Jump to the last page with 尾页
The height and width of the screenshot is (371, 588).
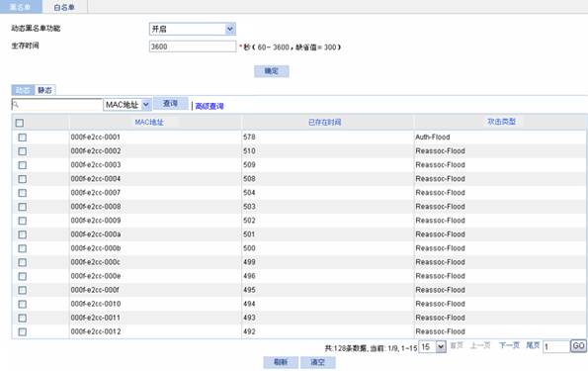[x=533, y=345]
